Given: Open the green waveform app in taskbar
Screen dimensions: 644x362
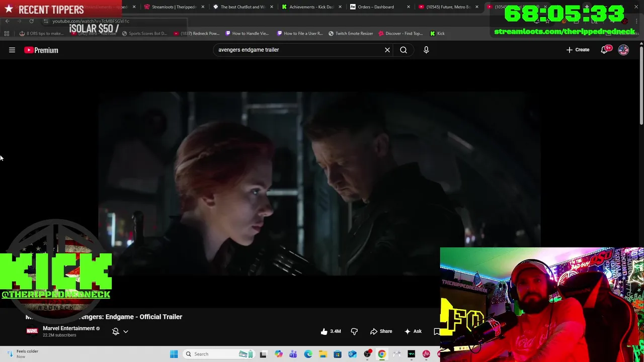Looking at the screenshot, I should [412, 354].
